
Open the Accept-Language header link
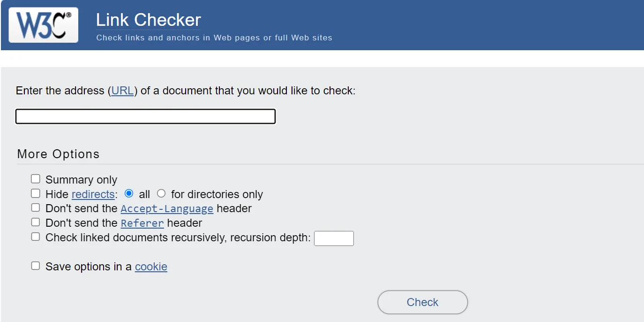pos(167,208)
